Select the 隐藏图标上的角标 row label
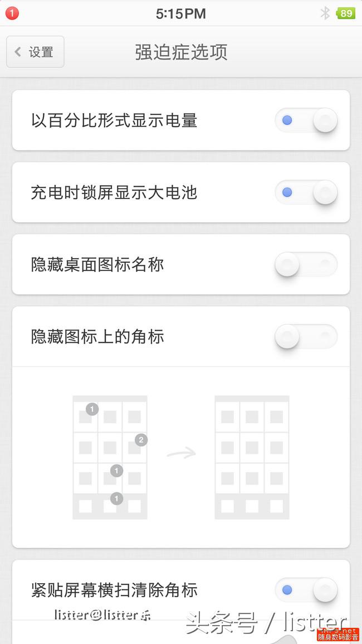Screen dimensions: 362x644 click(x=97, y=336)
